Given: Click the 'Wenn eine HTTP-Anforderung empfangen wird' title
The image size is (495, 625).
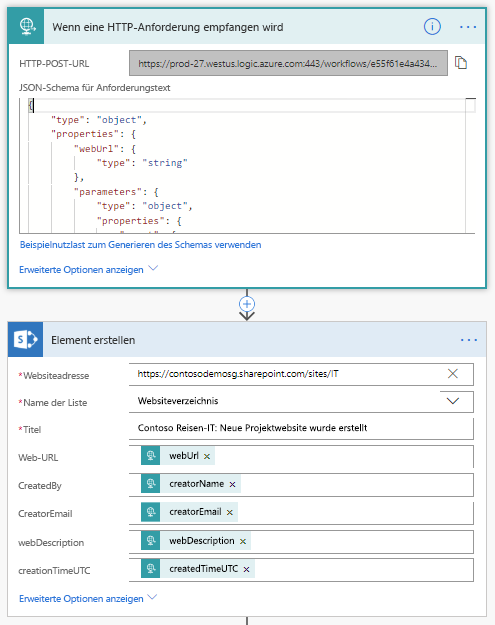Looking at the screenshot, I should point(168,27).
